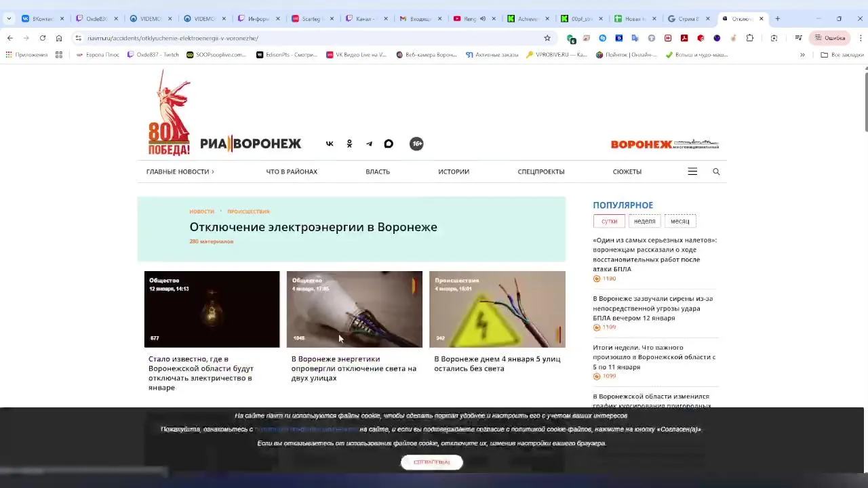This screenshot has width=868, height=488.
Task: Click the Ошибка profile button in Chrome
Action: pyautogui.click(x=830, y=38)
